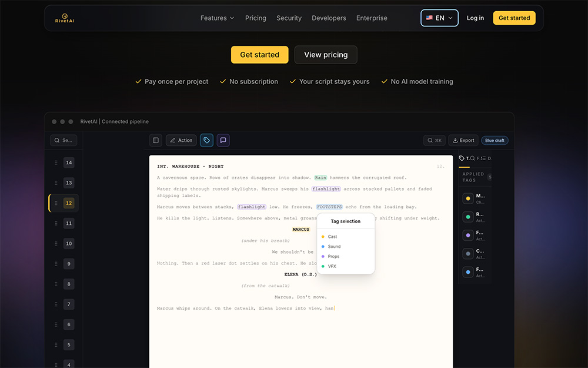
Task: Open the EN language selector
Action: [x=439, y=18]
